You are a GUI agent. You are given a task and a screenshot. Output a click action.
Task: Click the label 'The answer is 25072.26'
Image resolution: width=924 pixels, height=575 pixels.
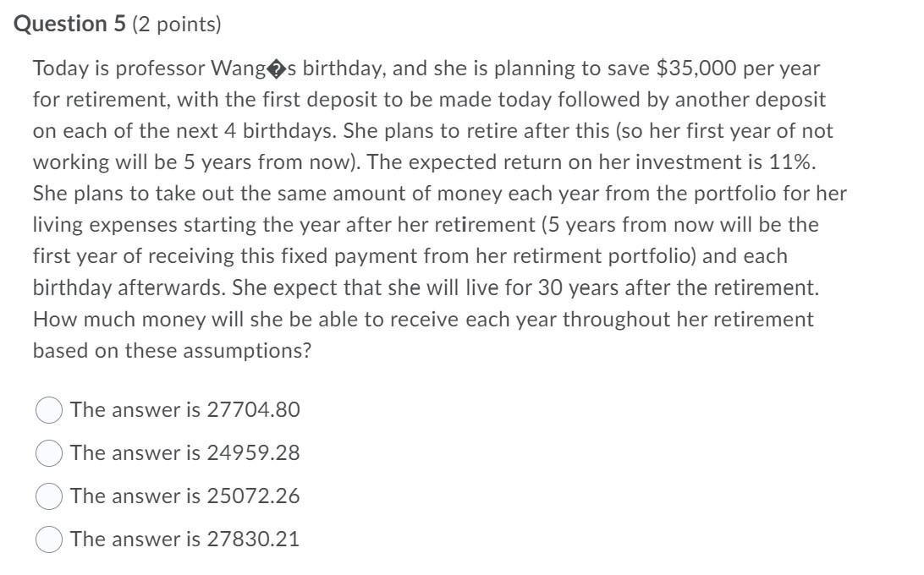point(188,496)
